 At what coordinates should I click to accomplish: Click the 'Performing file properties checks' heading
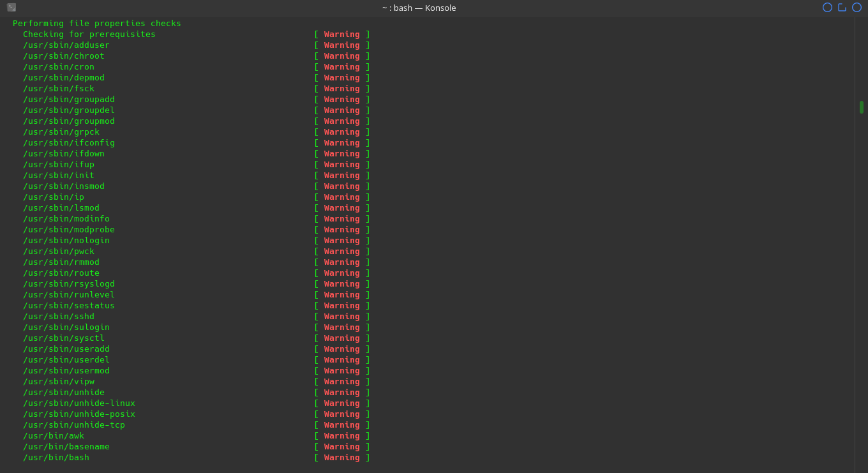click(x=97, y=24)
